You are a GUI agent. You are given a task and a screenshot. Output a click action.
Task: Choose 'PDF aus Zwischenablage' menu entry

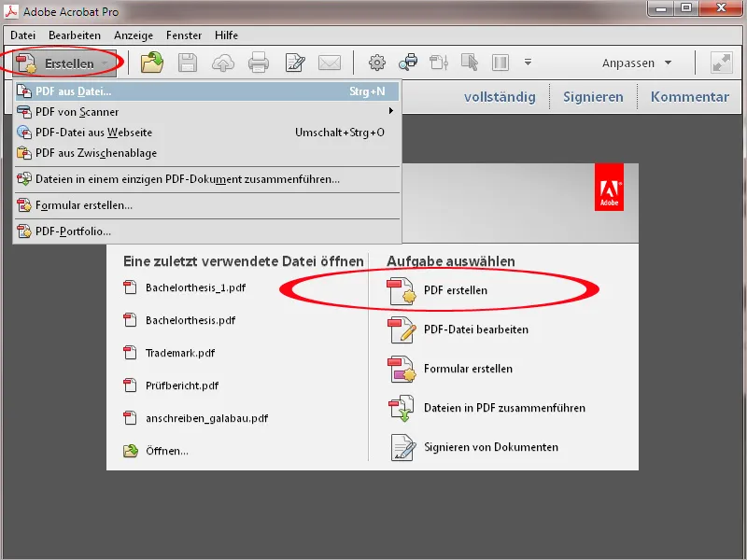206,153
